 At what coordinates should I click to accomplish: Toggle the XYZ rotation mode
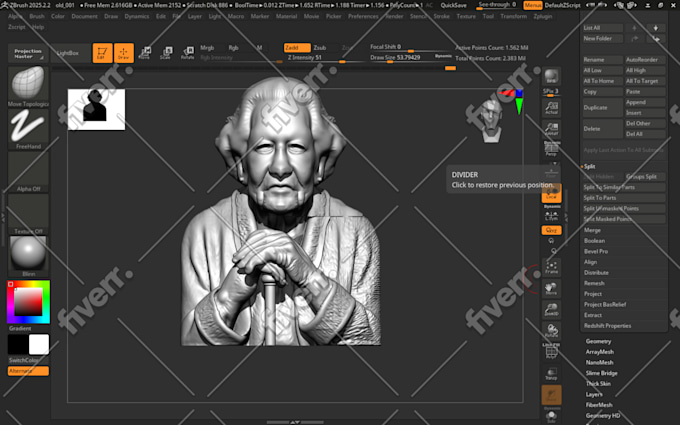coord(551,230)
